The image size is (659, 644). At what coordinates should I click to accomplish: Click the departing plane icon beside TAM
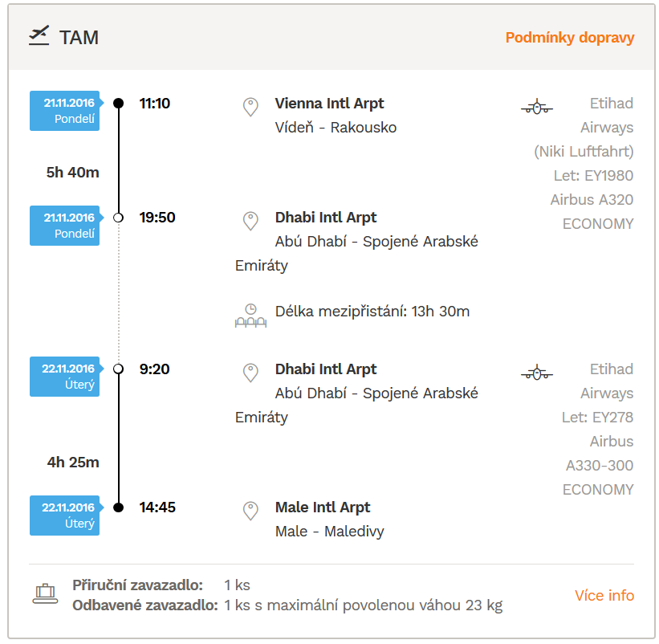click(x=39, y=35)
